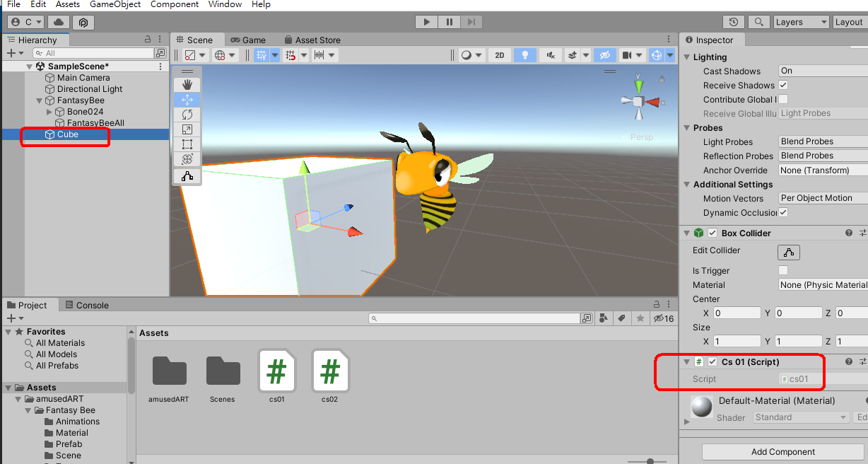Collapse the FantasyBee hierarchy item
Viewport: 868px width, 464px height.
click(x=39, y=100)
